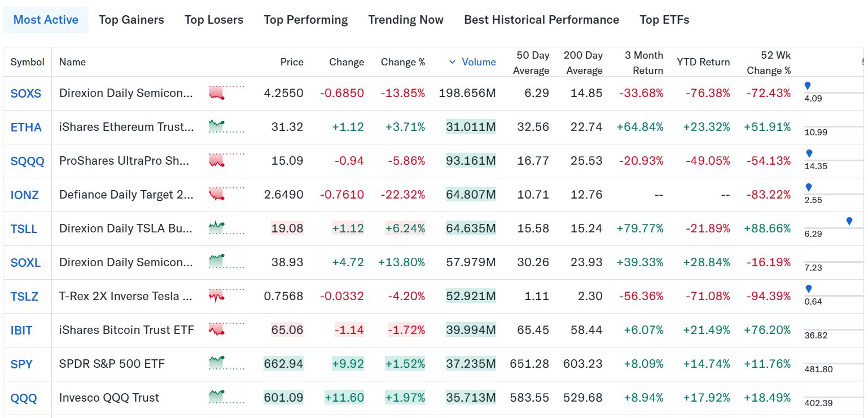The image size is (868, 418).
Task: Click the ETHA sparkline chart icon
Action: point(226,126)
